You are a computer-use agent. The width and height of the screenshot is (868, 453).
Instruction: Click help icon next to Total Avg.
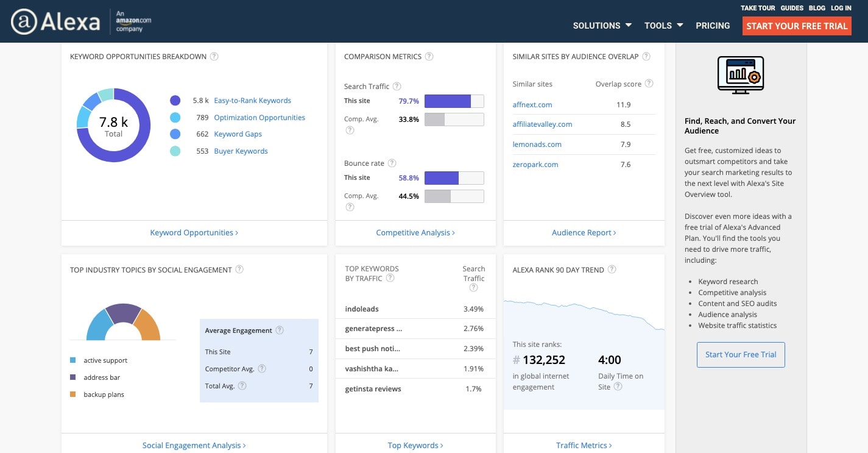(x=242, y=386)
